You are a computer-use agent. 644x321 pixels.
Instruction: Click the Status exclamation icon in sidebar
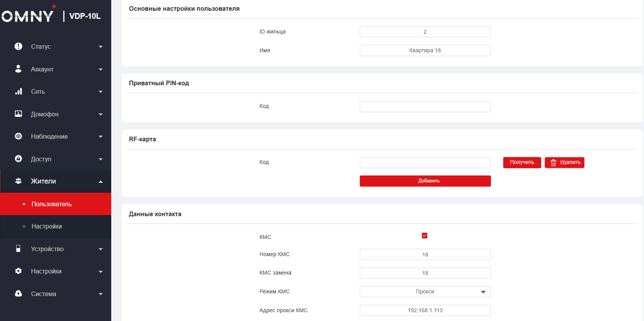pos(18,46)
